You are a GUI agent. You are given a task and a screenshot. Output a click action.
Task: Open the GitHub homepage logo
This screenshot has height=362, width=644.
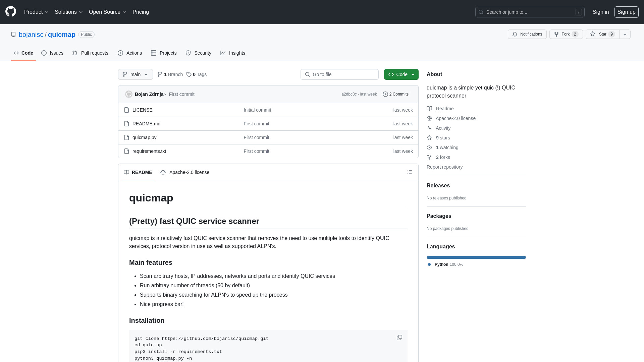point(11,12)
